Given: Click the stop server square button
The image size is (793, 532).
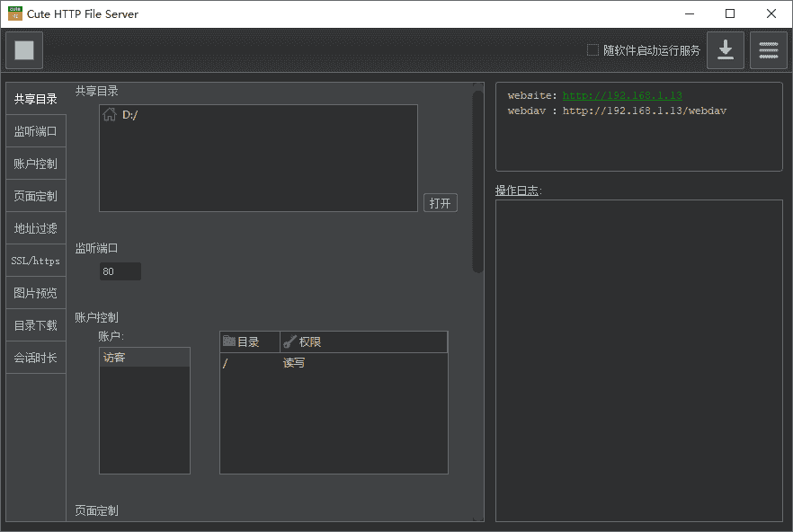Looking at the screenshot, I should coord(24,50).
